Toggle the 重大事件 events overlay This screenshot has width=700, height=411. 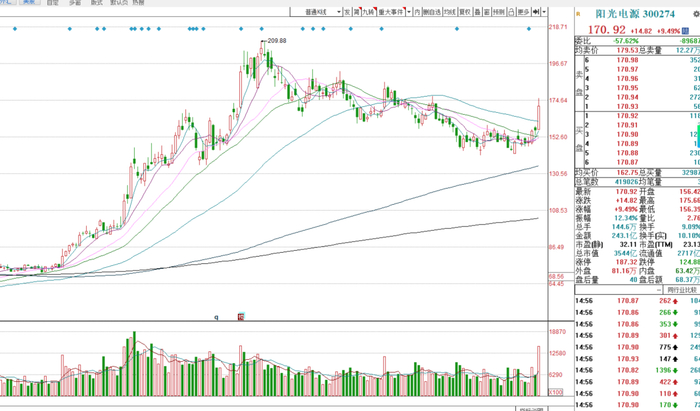(x=391, y=12)
